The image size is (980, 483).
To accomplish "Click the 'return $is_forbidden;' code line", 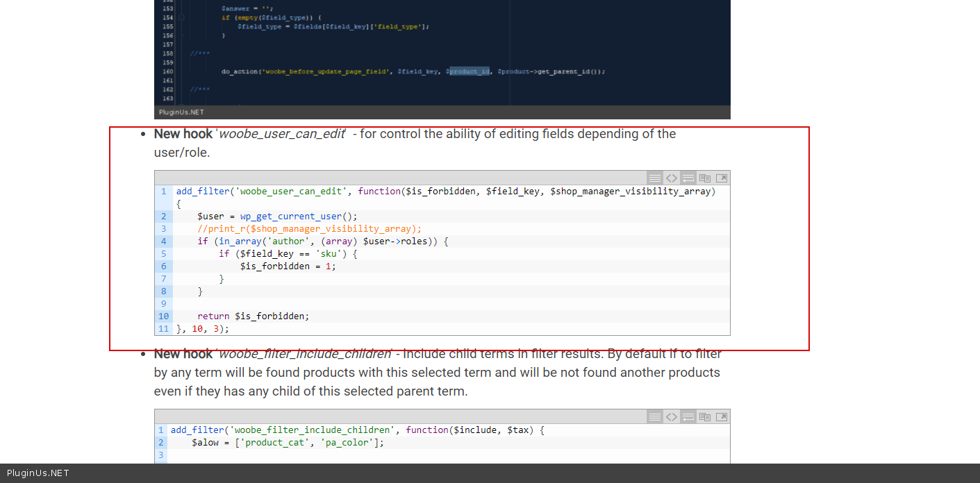I will pos(253,316).
